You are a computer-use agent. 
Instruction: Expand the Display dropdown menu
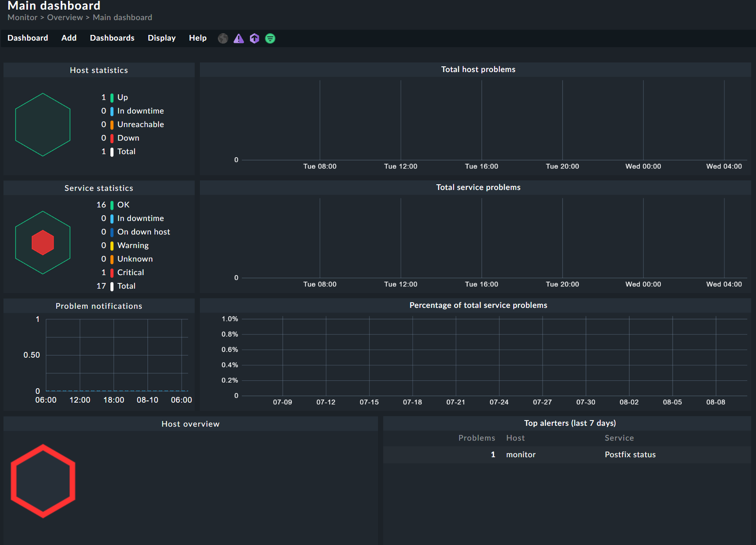pos(162,38)
